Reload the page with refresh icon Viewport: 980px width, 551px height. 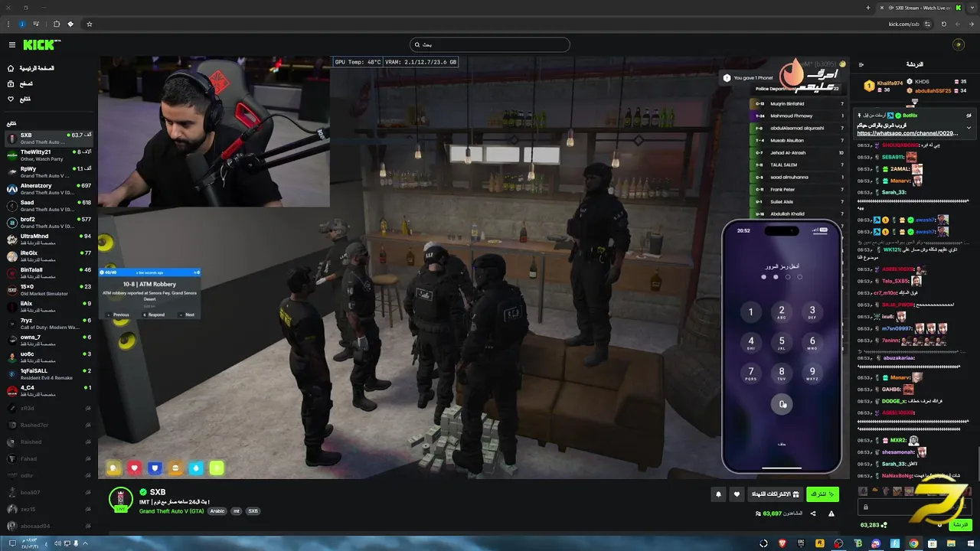(x=943, y=24)
